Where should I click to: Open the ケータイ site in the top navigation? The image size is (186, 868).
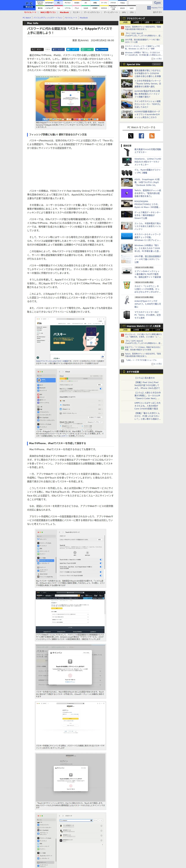[x=104, y=3]
